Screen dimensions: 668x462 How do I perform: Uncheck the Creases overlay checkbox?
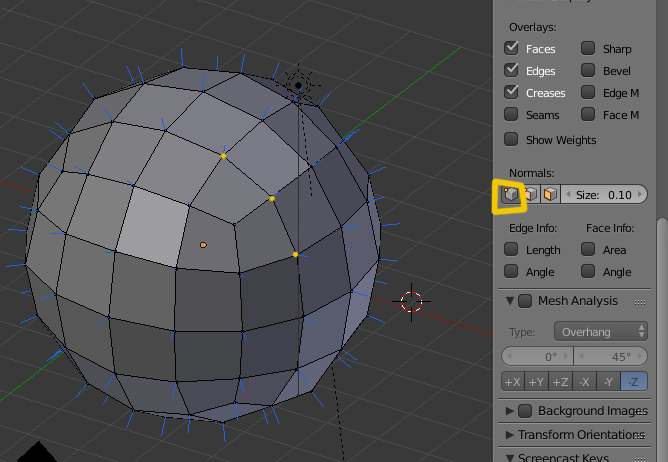511,92
